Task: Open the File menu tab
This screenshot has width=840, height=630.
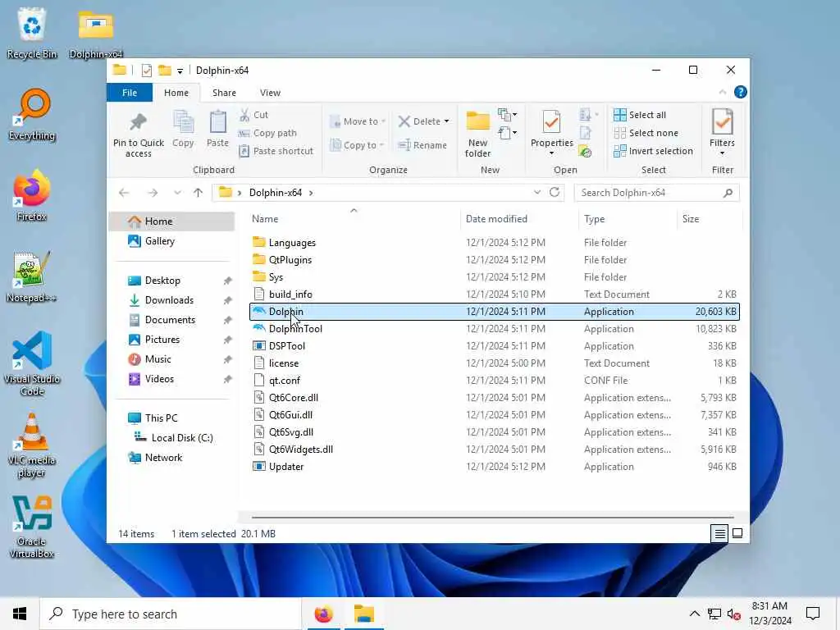Action: click(x=130, y=93)
